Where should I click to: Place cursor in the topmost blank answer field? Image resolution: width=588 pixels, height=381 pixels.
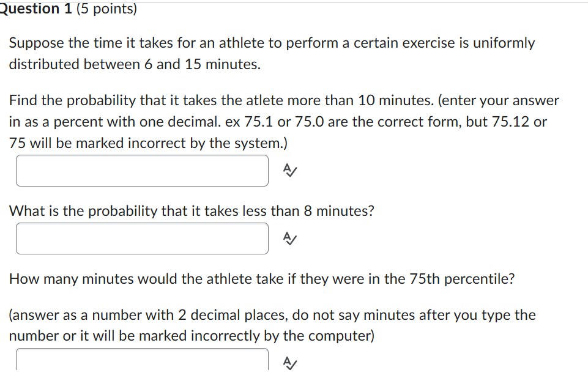(x=141, y=171)
